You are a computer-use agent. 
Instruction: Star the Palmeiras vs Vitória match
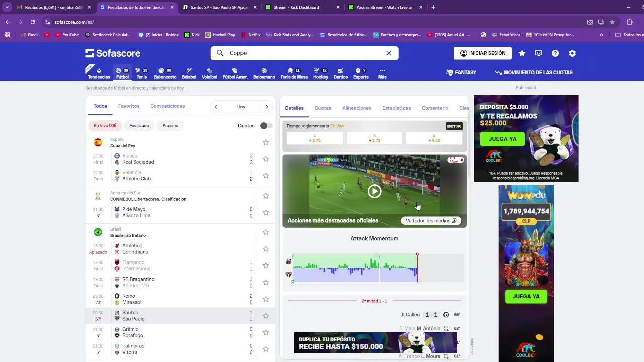pyautogui.click(x=266, y=349)
